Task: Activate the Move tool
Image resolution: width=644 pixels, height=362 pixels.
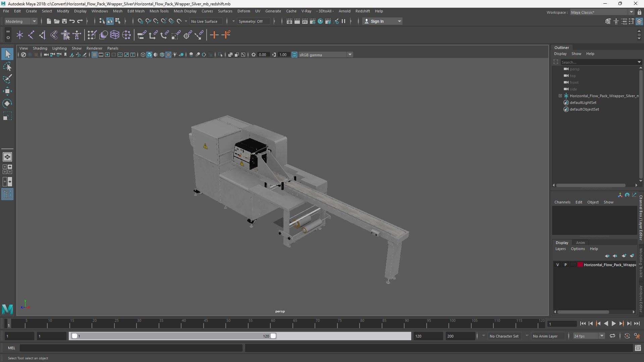Action: click(7, 91)
